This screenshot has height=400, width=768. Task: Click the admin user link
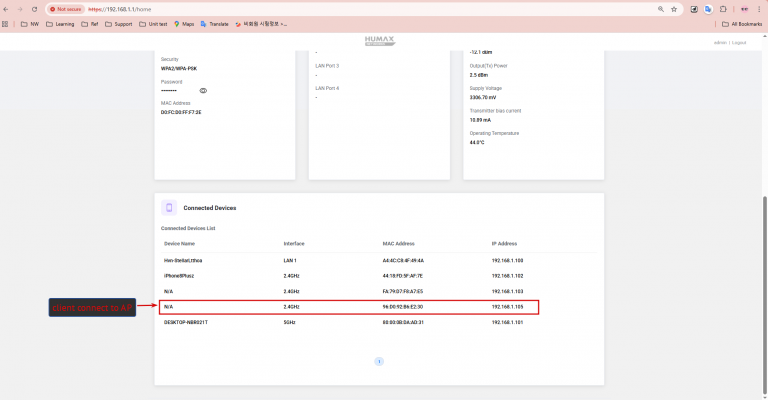[720, 43]
